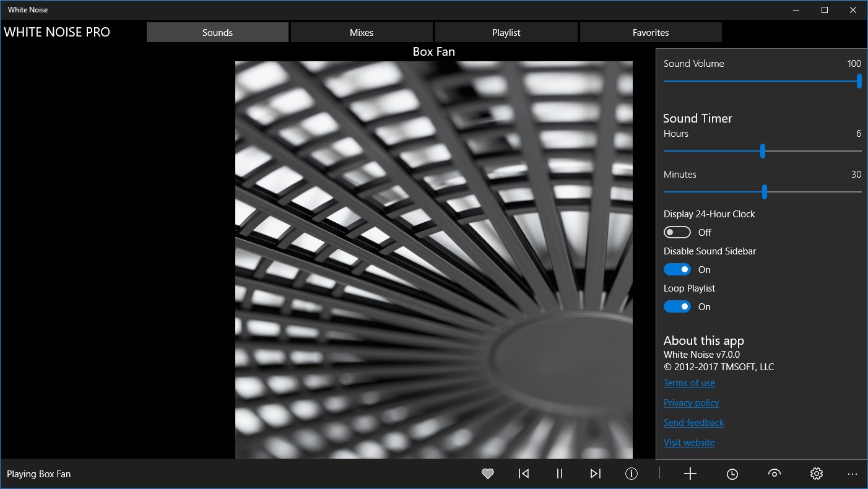
Task: Click the eye view icon
Action: (774, 474)
